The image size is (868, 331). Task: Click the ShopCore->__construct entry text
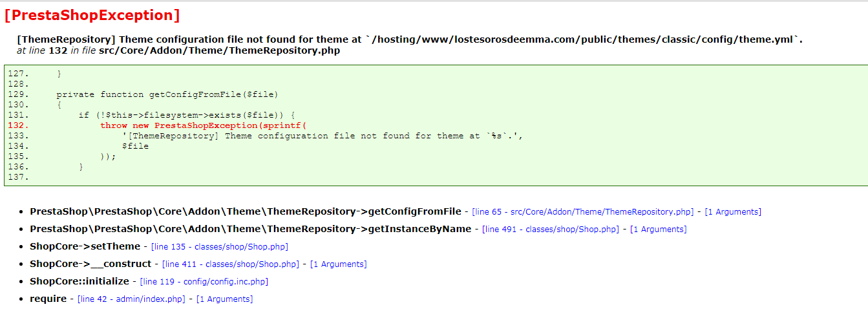tap(90, 264)
